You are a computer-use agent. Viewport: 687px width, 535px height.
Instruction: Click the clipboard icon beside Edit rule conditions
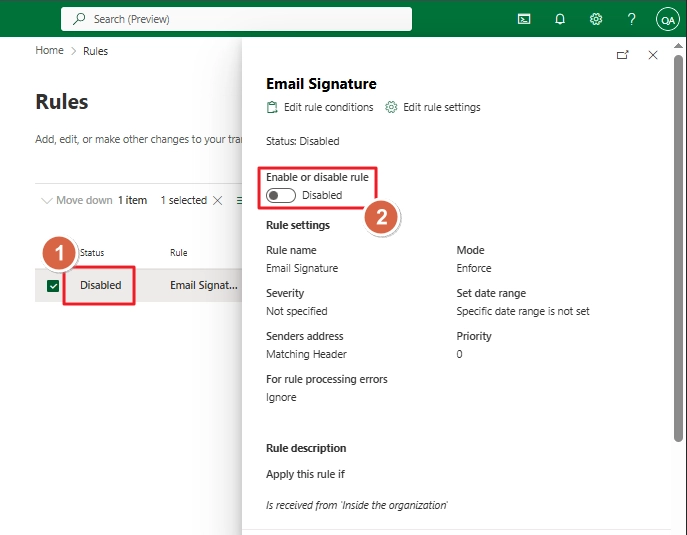[272, 107]
